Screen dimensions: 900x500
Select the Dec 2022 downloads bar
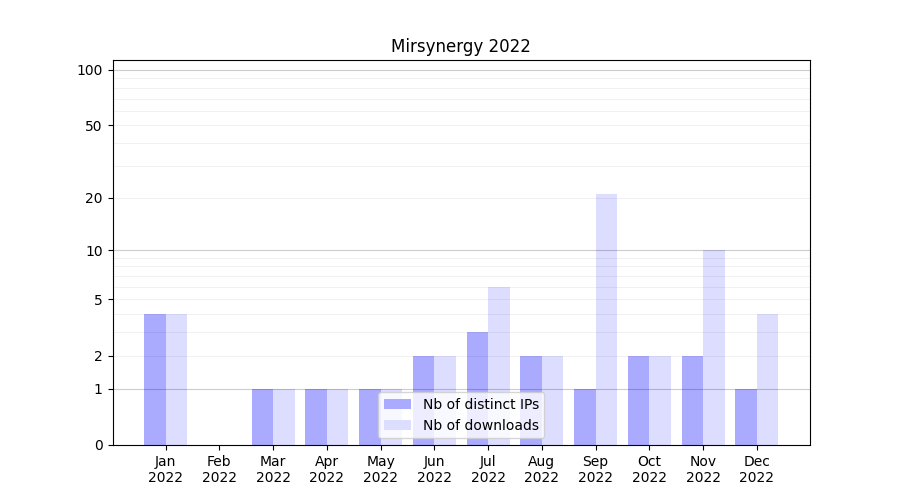pyautogui.click(x=767, y=379)
